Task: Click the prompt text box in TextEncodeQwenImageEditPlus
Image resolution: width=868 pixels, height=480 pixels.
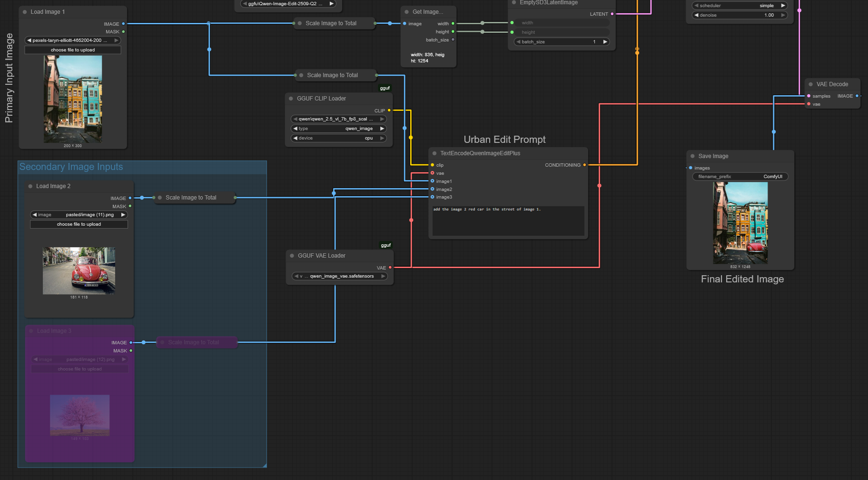Action: coord(508,220)
